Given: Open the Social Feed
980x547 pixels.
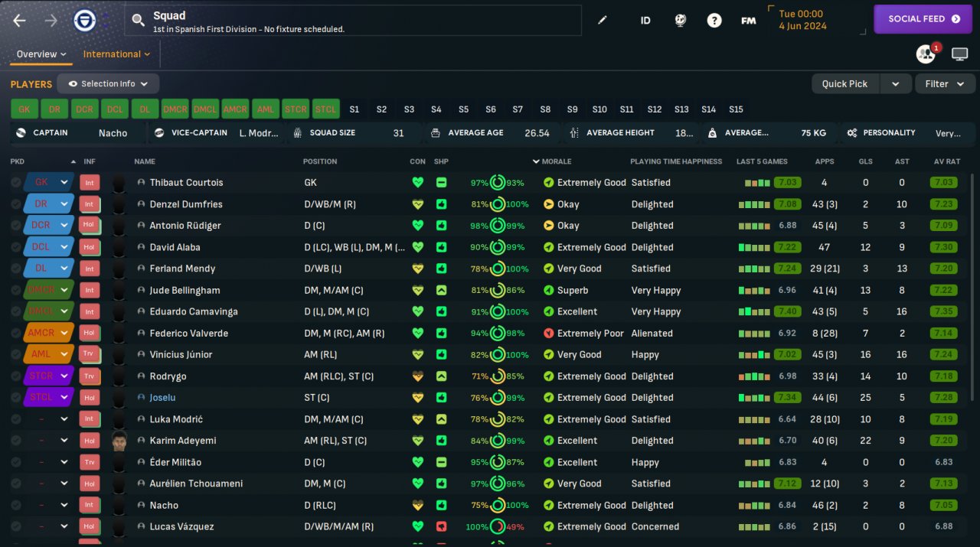Looking at the screenshot, I should [923, 19].
